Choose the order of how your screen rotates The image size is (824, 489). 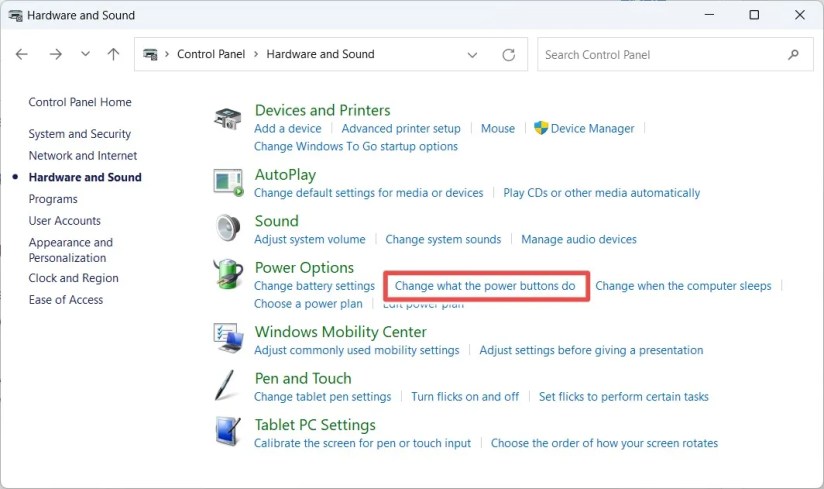[604, 443]
